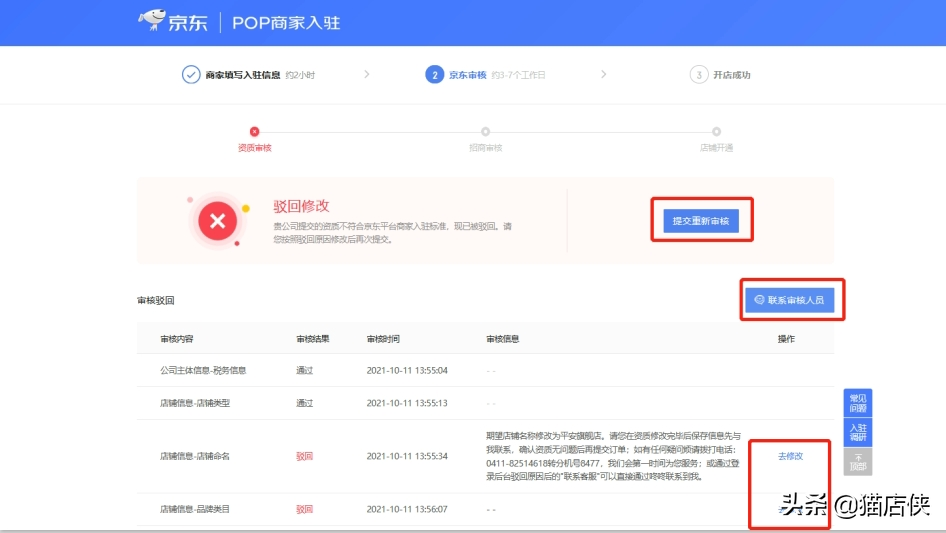Click 审核结果 column header
The width and height of the screenshot is (946, 533).
click(x=313, y=339)
